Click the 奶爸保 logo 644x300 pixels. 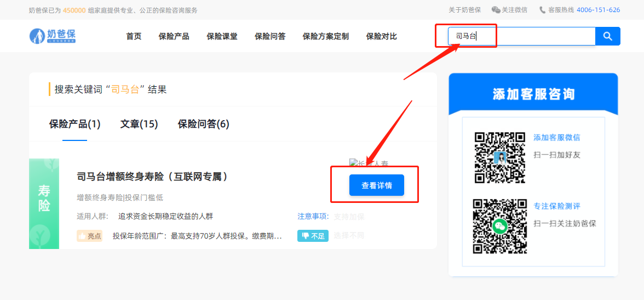tap(53, 36)
